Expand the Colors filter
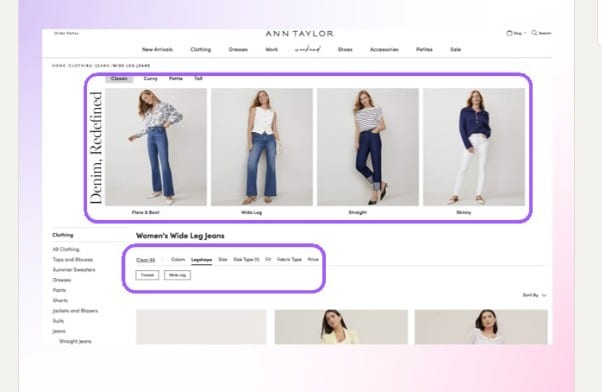 [x=178, y=260]
